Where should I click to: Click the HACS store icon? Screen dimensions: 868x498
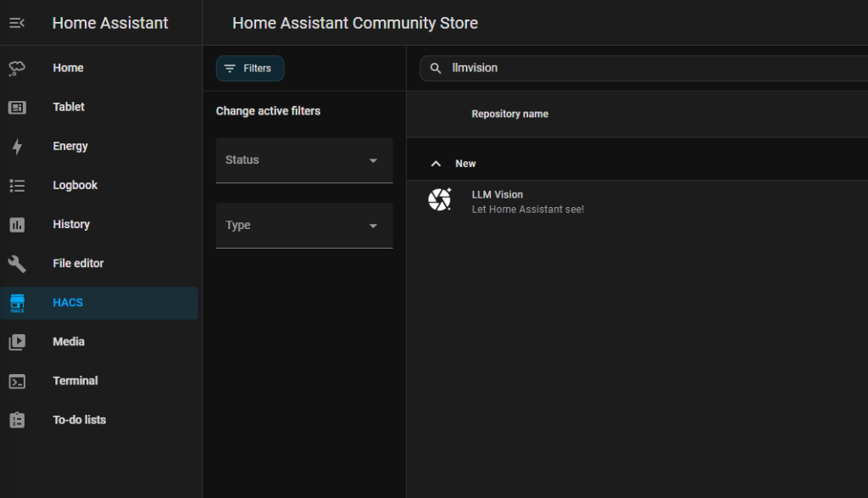(17, 303)
